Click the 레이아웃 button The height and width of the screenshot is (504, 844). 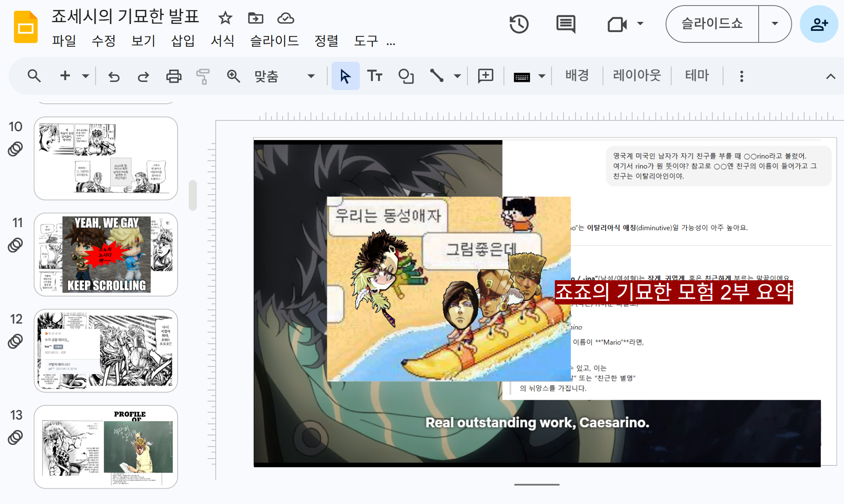[x=637, y=76]
